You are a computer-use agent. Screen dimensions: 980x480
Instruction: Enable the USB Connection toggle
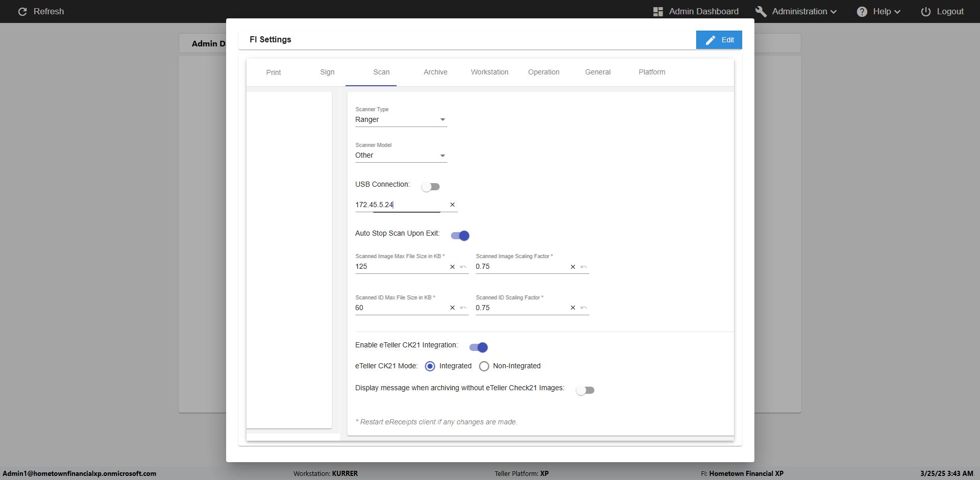point(430,187)
